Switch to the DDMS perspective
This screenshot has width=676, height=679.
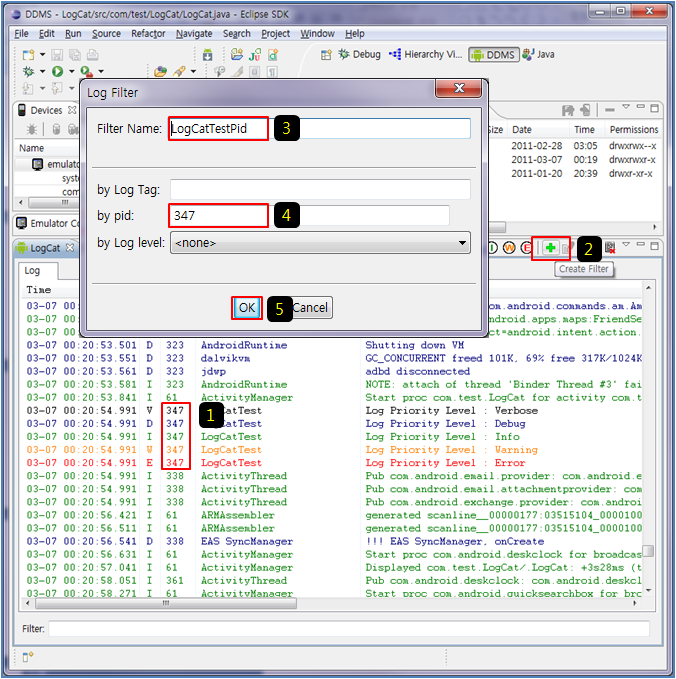click(x=494, y=54)
